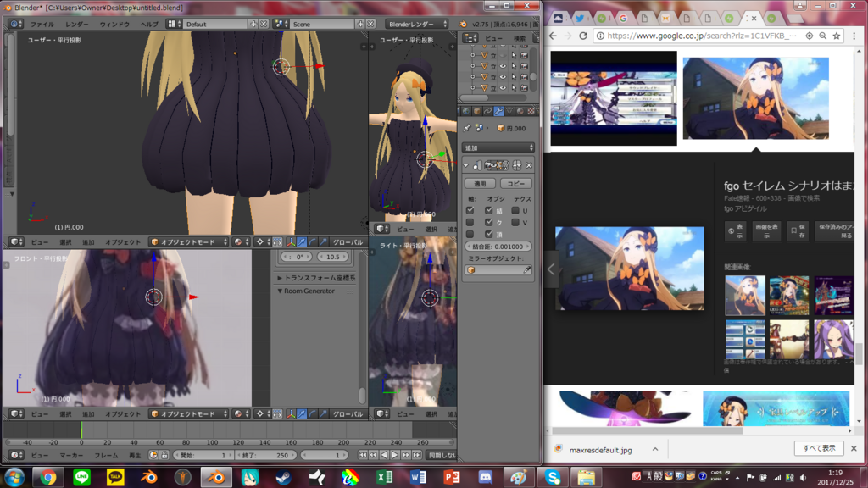Viewport: 868px width, 488px height.
Task: Click the timeline start frame field
Action: [203, 455]
